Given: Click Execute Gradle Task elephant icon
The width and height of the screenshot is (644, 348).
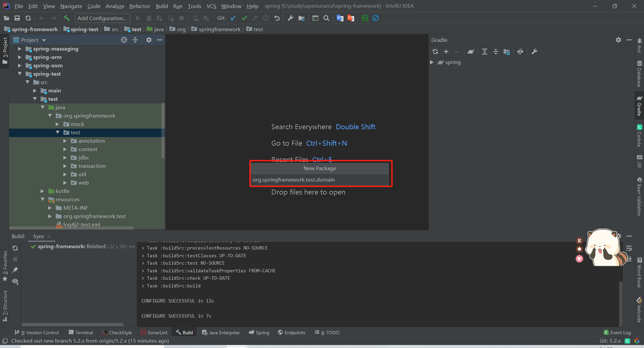Looking at the screenshot, I should pyautogui.click(x=471, y=52).
